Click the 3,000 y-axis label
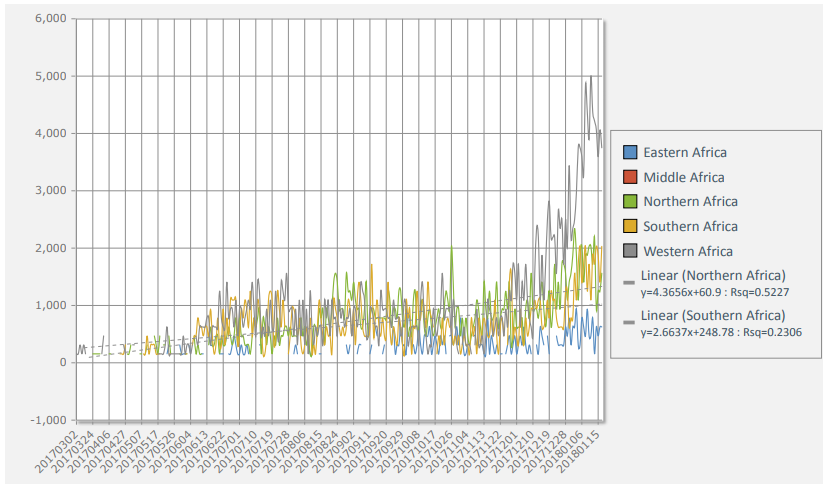Screen dimensions: 826x485 click(x=51, y=190)
